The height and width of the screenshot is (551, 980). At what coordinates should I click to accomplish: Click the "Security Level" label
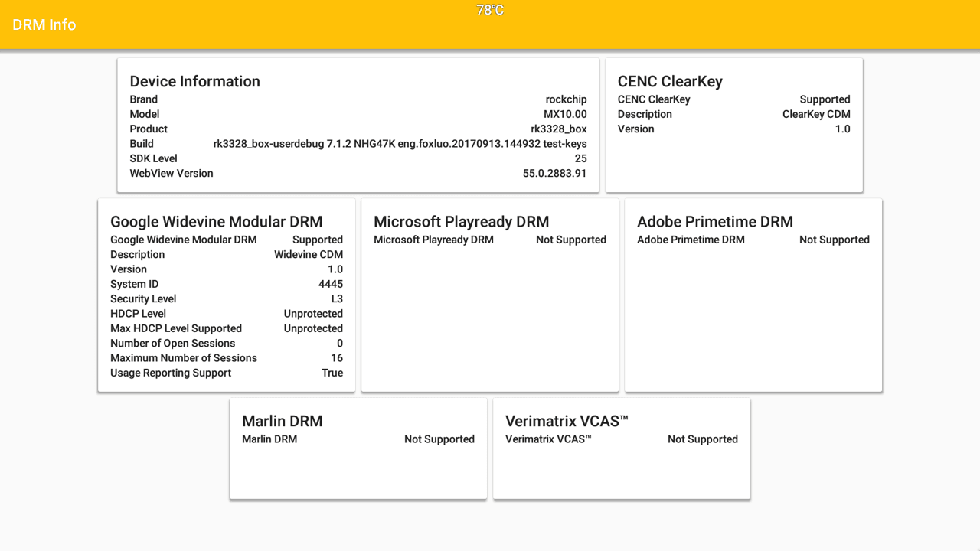[143, 298]
